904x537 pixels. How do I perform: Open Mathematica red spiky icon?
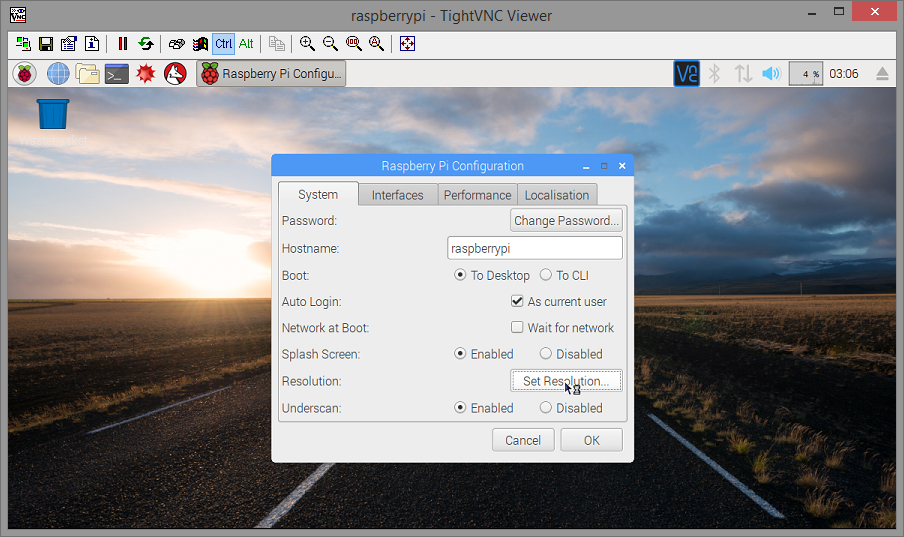146,74
